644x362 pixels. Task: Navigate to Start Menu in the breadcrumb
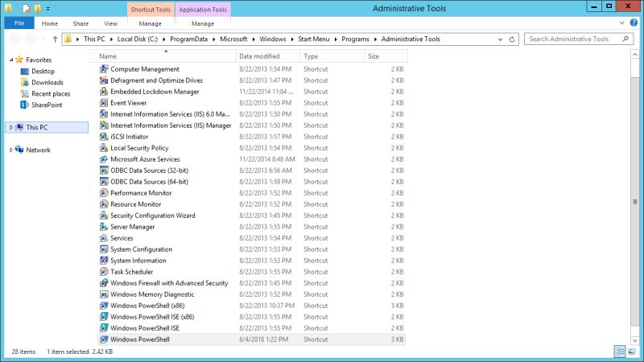click(x=313, y=39)
